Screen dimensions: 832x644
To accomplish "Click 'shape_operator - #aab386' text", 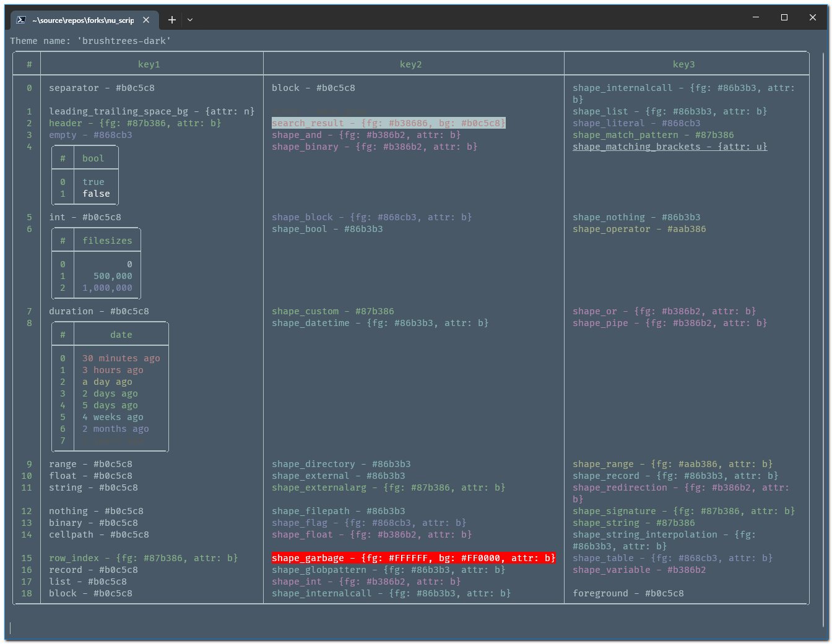I will click(639, 229).
